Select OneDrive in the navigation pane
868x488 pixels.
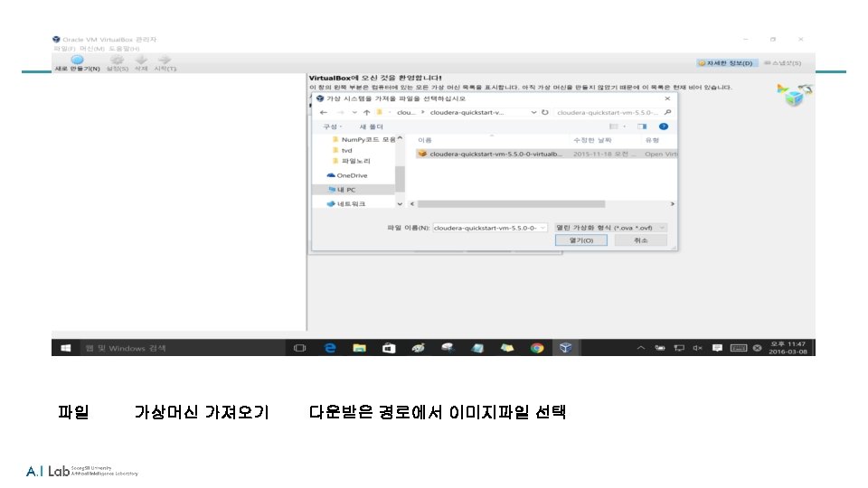click(x=347, y=175)
